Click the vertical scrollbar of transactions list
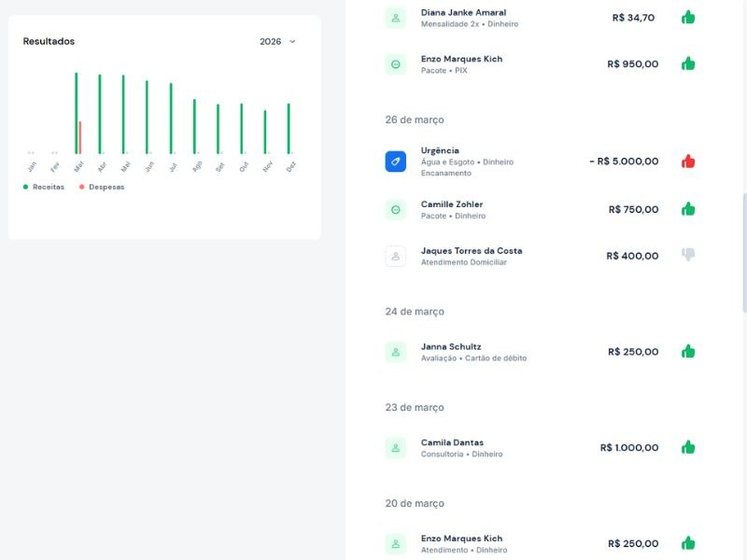Viewport: 747px width, 560px height. point(744,252)
